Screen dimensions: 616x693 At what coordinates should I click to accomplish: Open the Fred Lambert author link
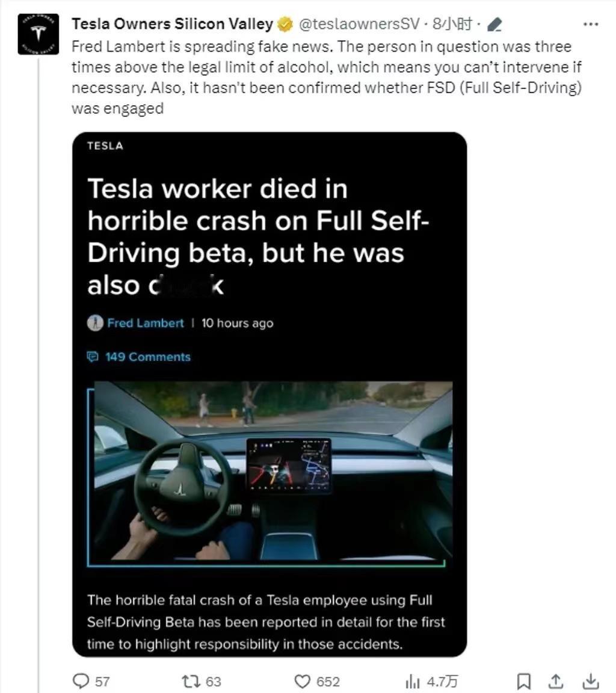145,323
